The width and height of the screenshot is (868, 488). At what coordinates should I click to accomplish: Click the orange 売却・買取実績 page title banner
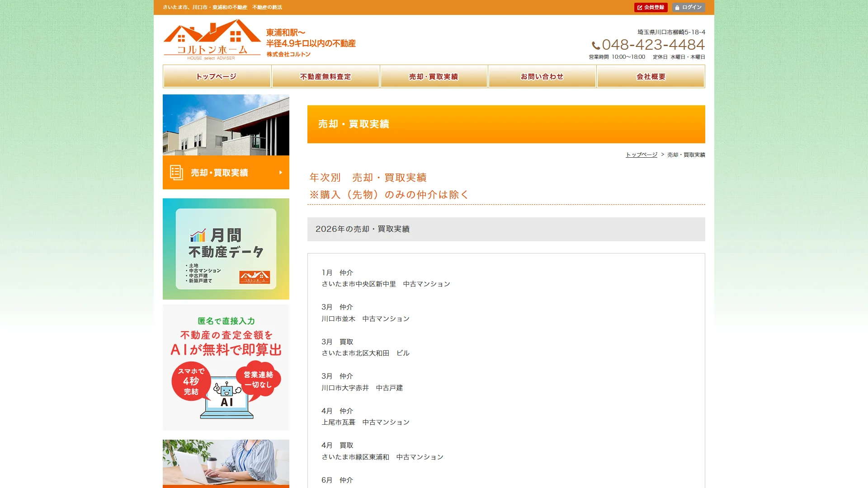(x=506, y=124)
